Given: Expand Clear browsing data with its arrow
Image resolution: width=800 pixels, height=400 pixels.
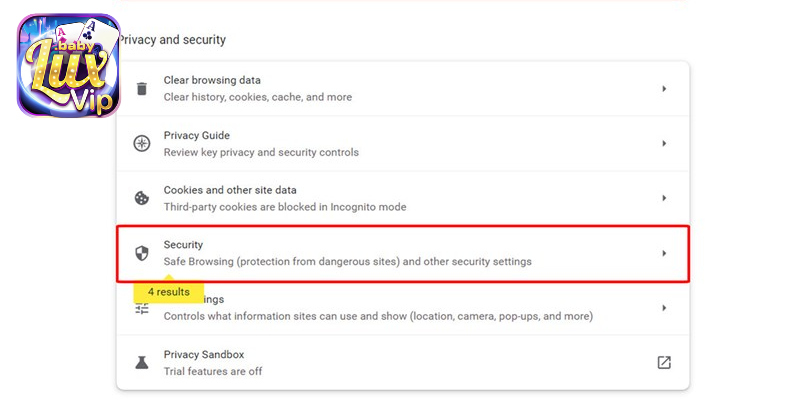Looking at the screenshot, I should click(x=664, y=89).
